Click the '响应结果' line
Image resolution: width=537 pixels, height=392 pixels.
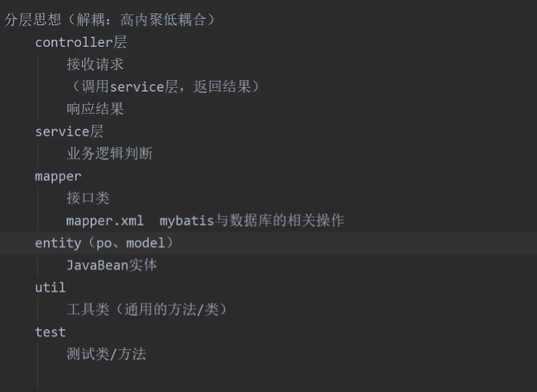click(x=95, y=109)
